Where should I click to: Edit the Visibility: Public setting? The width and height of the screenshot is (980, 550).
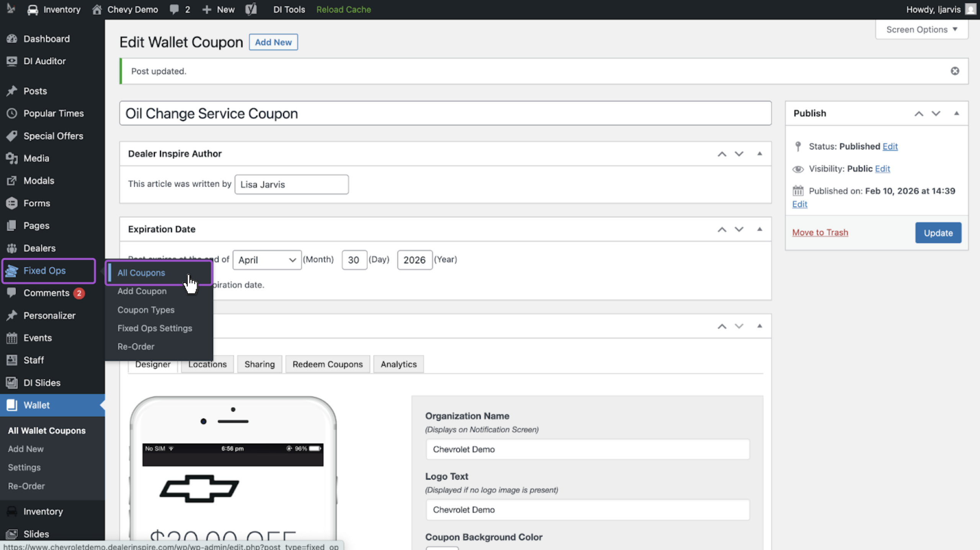[x=882, y=169]
